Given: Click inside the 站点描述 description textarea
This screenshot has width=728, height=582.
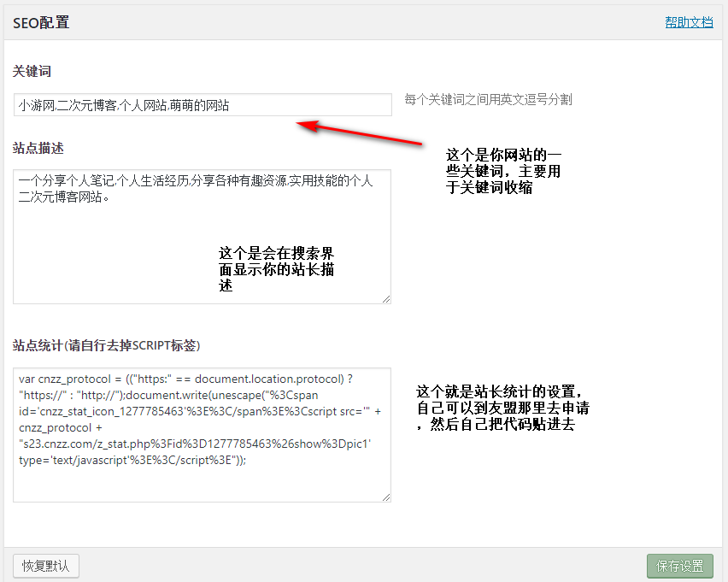Looking at the screenshot, I should tap(202, 237).
